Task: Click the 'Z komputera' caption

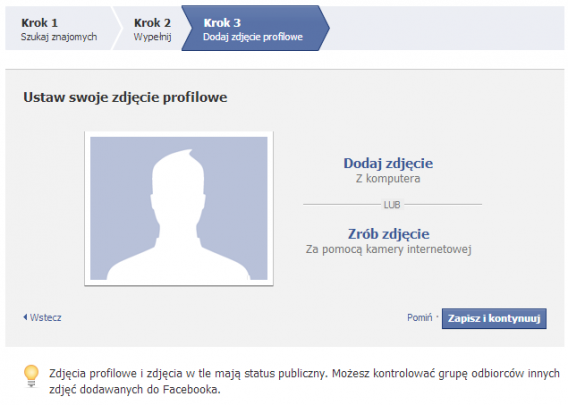Action: tap(388, 179)
